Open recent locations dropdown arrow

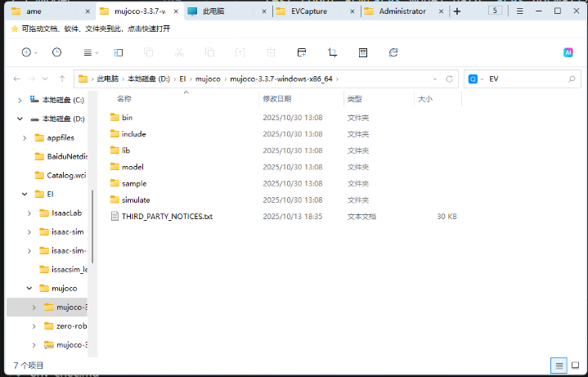point(45,79)
